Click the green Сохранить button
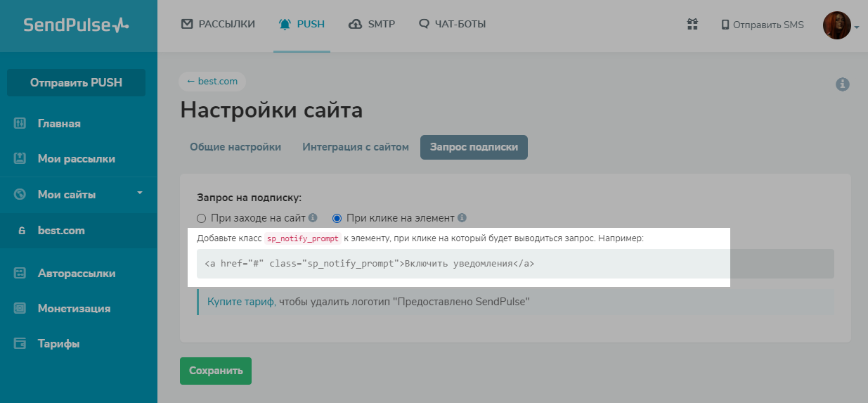 pyautogui.click(x=216, y=371)
